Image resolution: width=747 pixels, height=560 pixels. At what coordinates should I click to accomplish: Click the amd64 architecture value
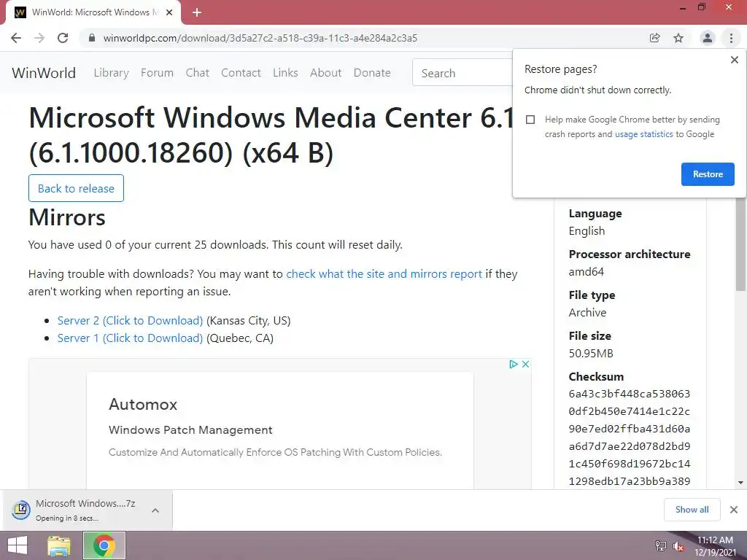586,272
